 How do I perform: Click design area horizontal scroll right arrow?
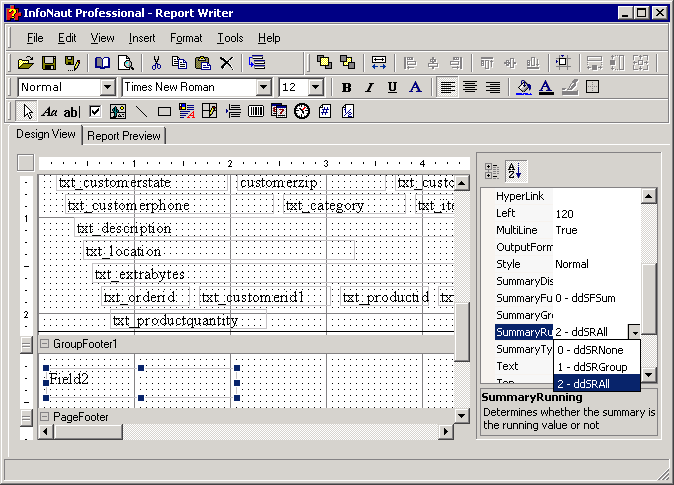(x=446, y=432)
